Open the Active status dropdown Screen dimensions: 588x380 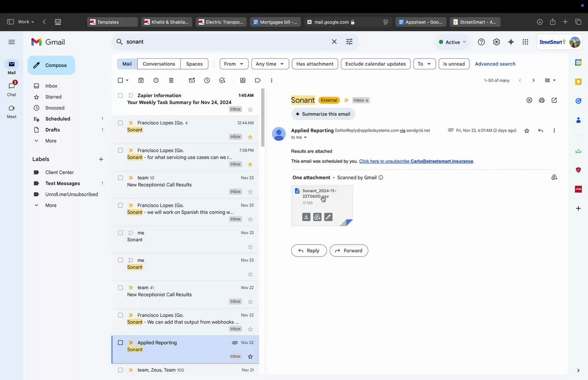pos(452,42)
